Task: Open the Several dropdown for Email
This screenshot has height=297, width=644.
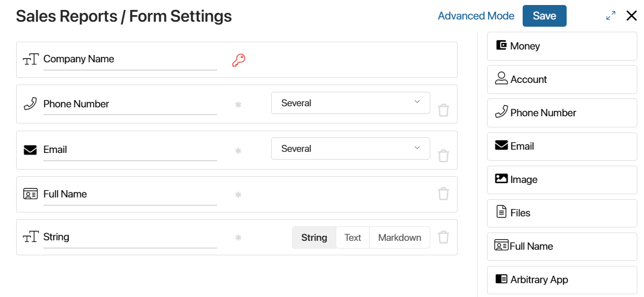Action: point(350,148)
